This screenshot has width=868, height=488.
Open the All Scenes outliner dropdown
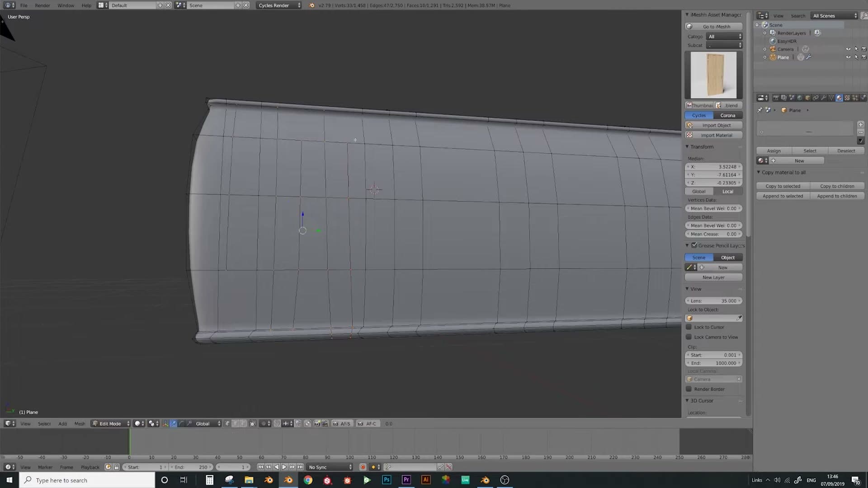click(834, 15)
